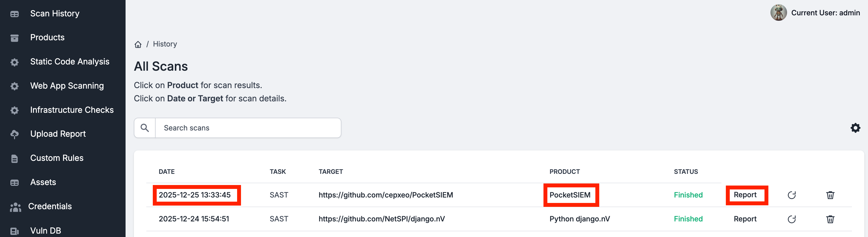Image resolution: width=868 pixels, height=237 pixels.
Task: Click the search magnifier icon
Action: click(145, 128)
